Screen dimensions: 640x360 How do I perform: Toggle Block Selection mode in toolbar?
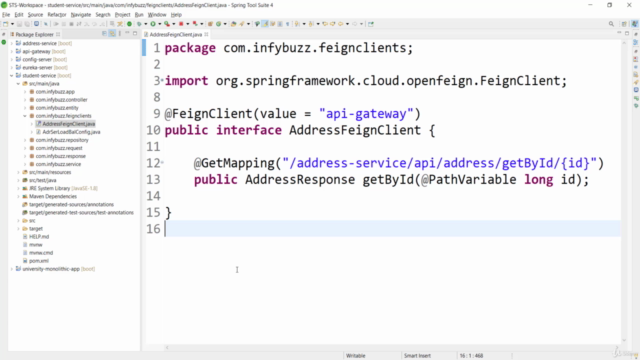point(280,24)
